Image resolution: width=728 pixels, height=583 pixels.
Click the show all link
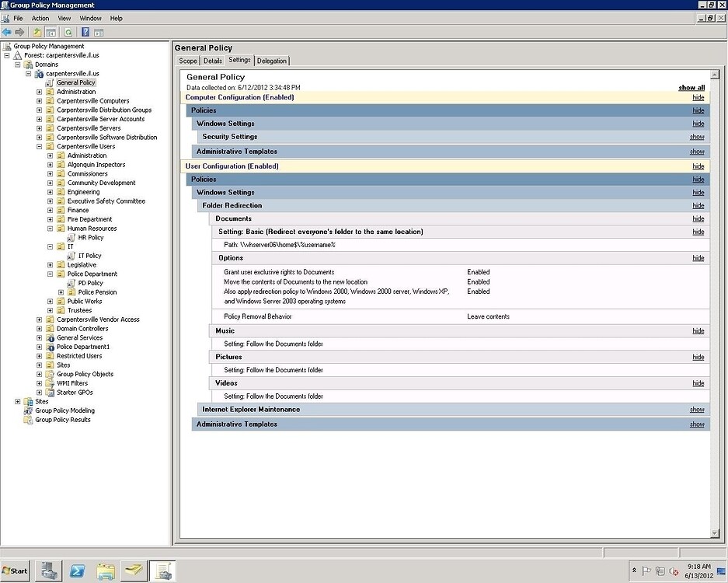691,88
